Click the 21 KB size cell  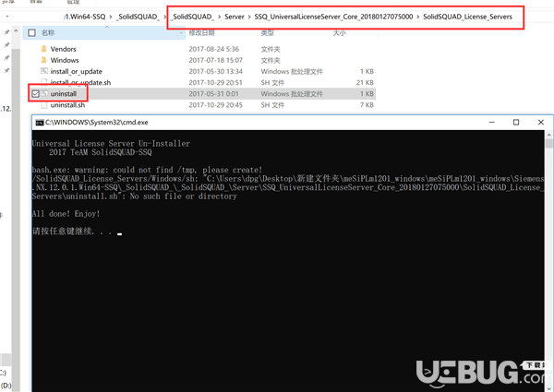(x=365, y=83)
